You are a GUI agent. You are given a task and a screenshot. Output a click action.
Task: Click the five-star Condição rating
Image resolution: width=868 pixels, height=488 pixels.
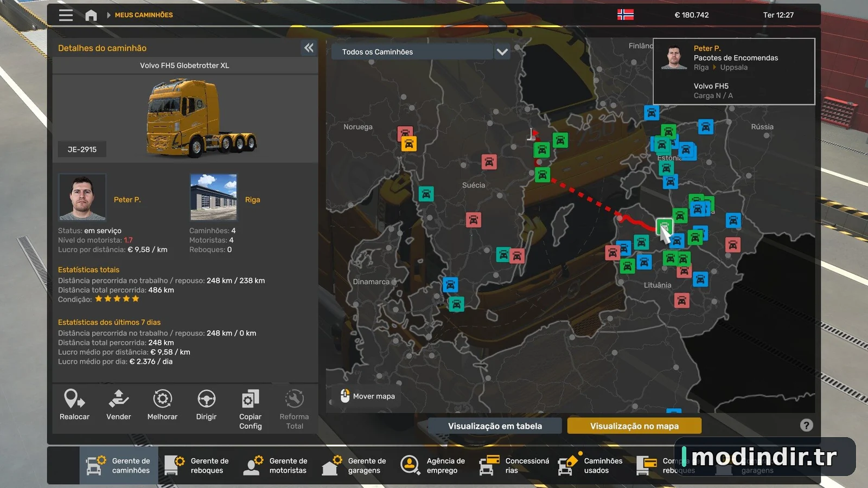pyautogui.click(x=117, y=299)
